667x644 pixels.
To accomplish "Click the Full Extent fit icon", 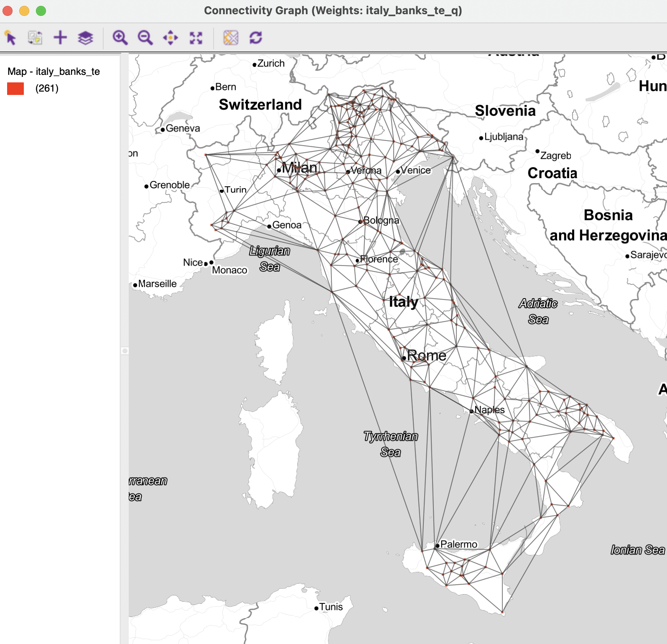I will click(x=196, y=38).
